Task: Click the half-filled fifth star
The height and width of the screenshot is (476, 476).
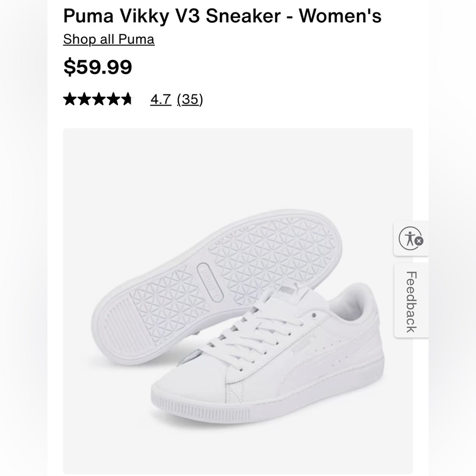Action: point(128,99)
